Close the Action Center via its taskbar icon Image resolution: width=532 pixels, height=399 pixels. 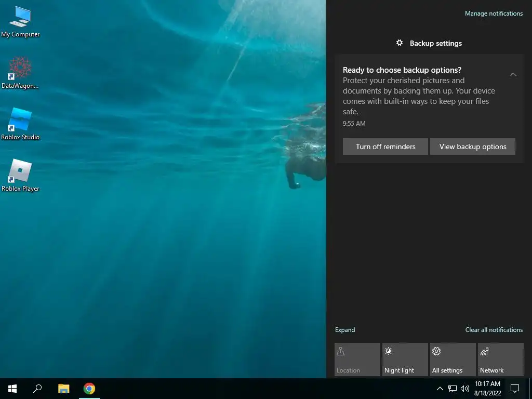pos(515,389)
